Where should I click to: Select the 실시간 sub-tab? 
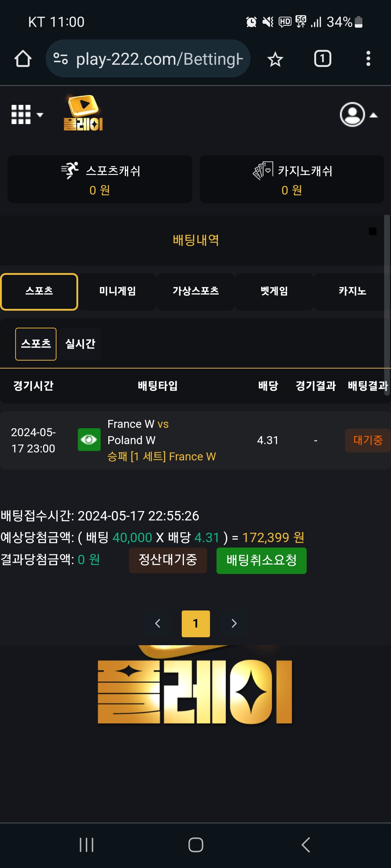[80, 344]
